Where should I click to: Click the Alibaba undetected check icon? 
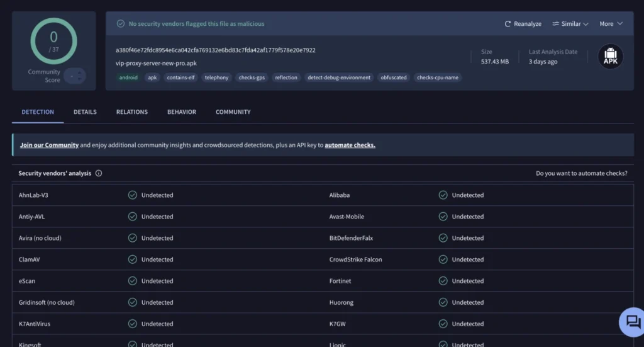coord(443,195)
